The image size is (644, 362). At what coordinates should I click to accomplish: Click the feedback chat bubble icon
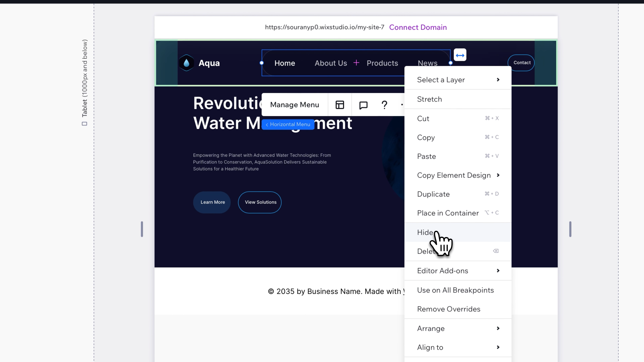[363, 105]
